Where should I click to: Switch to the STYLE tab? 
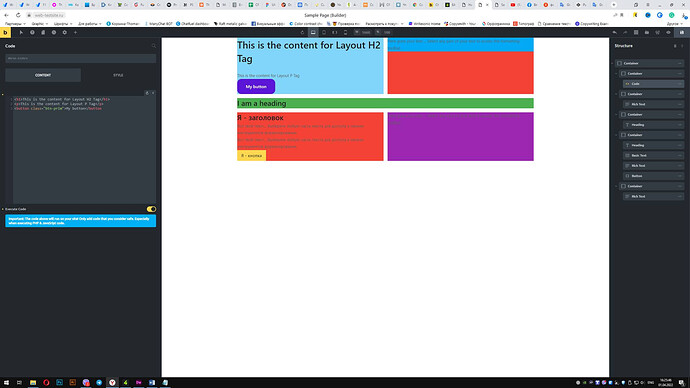coord(118,75)
